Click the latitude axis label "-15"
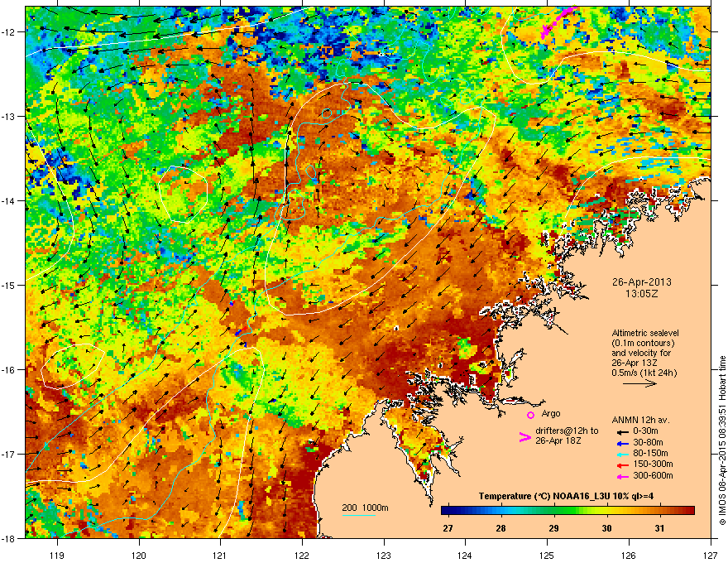 click(x=8, y=285)
